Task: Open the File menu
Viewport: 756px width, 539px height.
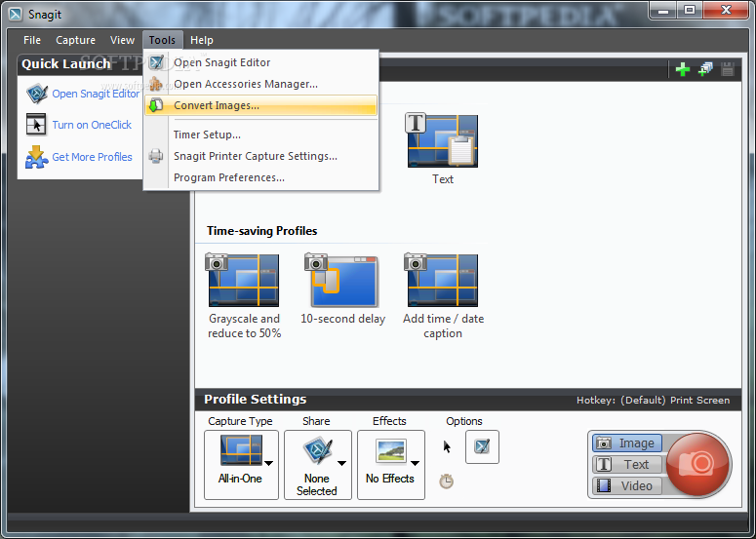Action: pyautogui.click(x=32, y=40)
